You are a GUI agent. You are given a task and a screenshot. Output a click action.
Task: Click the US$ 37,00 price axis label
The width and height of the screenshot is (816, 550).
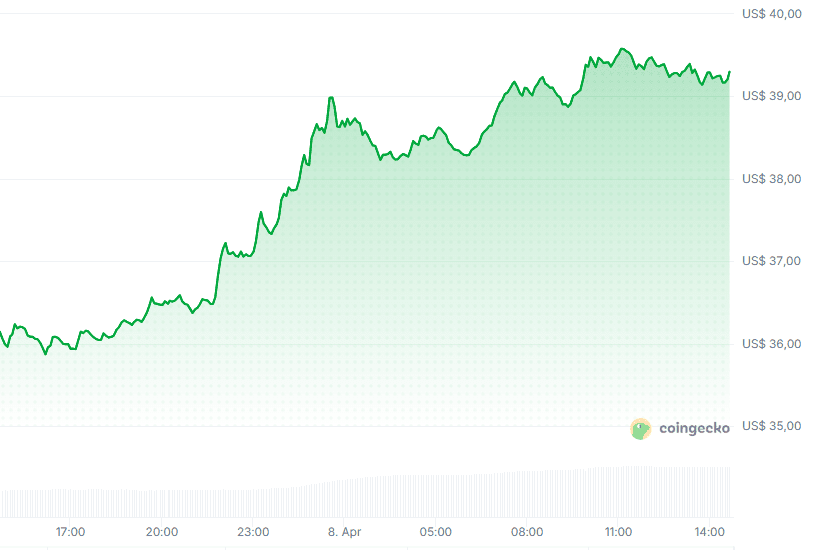pos(771,261)
